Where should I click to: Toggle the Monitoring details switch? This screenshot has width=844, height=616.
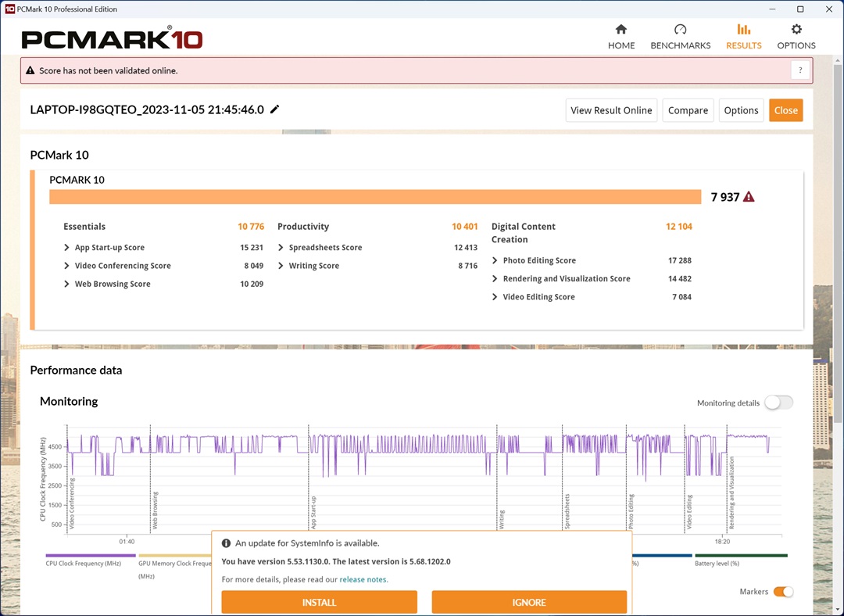778,403
